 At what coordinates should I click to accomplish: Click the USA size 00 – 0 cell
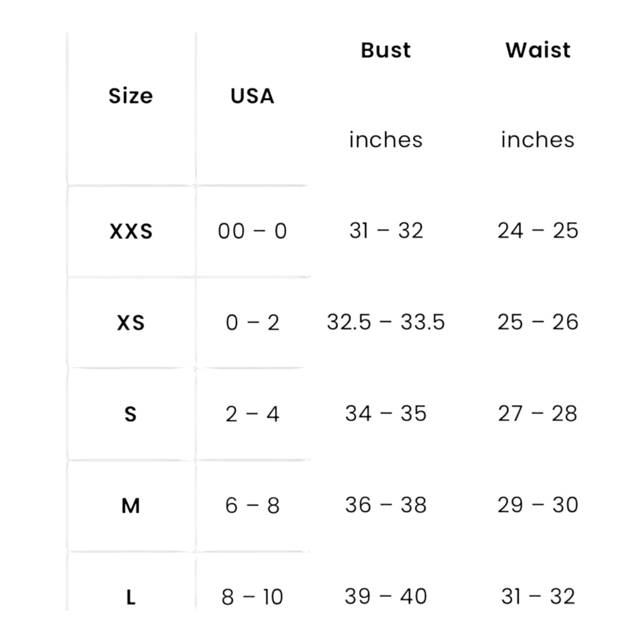pyautogui.click(x=252, y=231)
